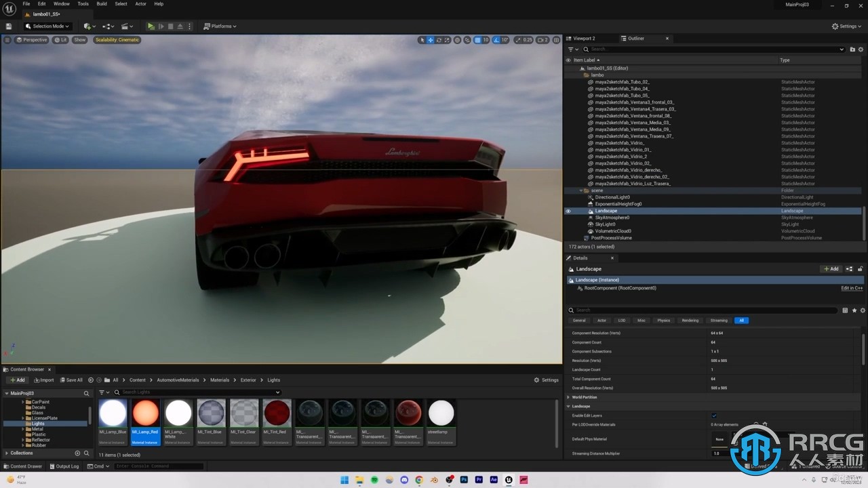The width and height of the screenshot is (868, 488).
Task: Change grid snap value 10
Action: pyautogui.click(x=486, y=40)
